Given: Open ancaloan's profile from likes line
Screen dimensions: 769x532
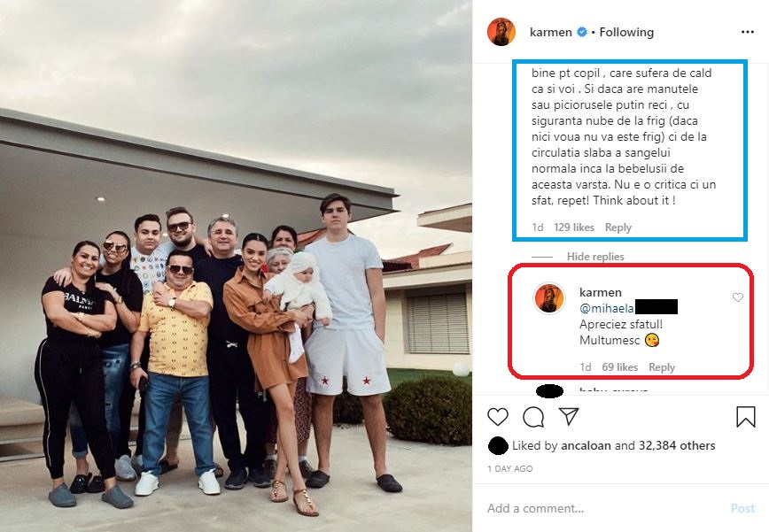Looking at the screenshot, I should tap(586, 445).
